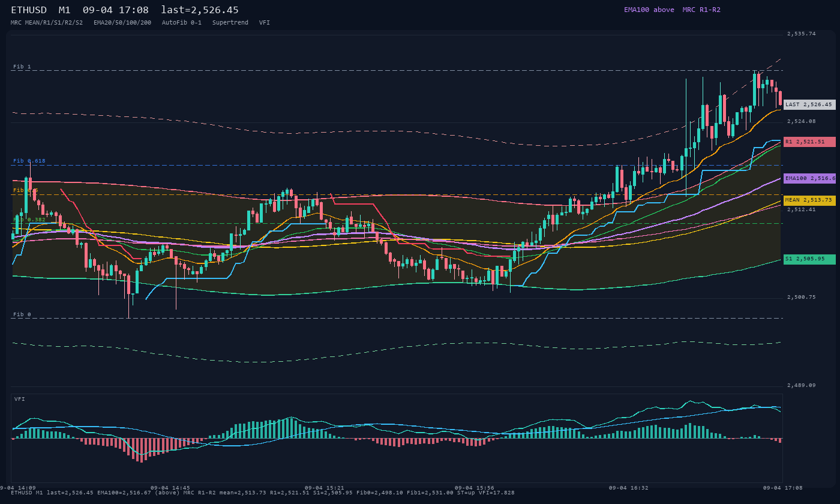Click the Supertrend indicator label
Viewport: 840px width, 504px height.
point(230,22)
